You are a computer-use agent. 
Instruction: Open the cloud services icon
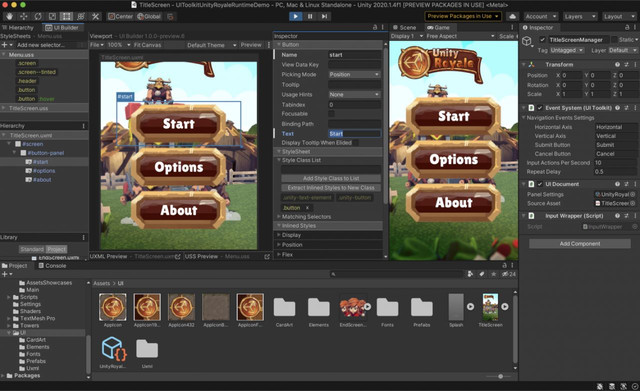pyautogui.click(x=513, y=16)
